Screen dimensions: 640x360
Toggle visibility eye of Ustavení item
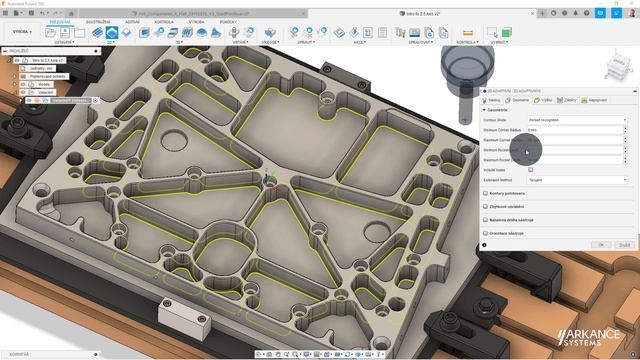23,92
